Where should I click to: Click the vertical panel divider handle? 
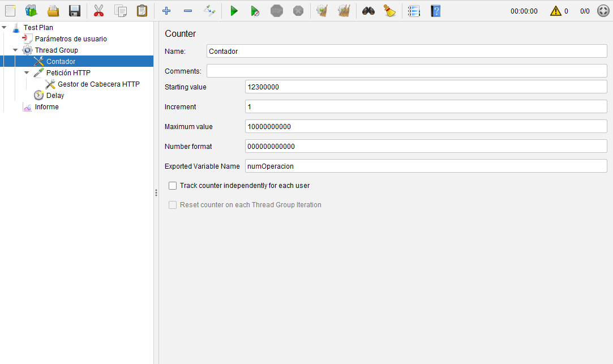[x=156, y=193]
